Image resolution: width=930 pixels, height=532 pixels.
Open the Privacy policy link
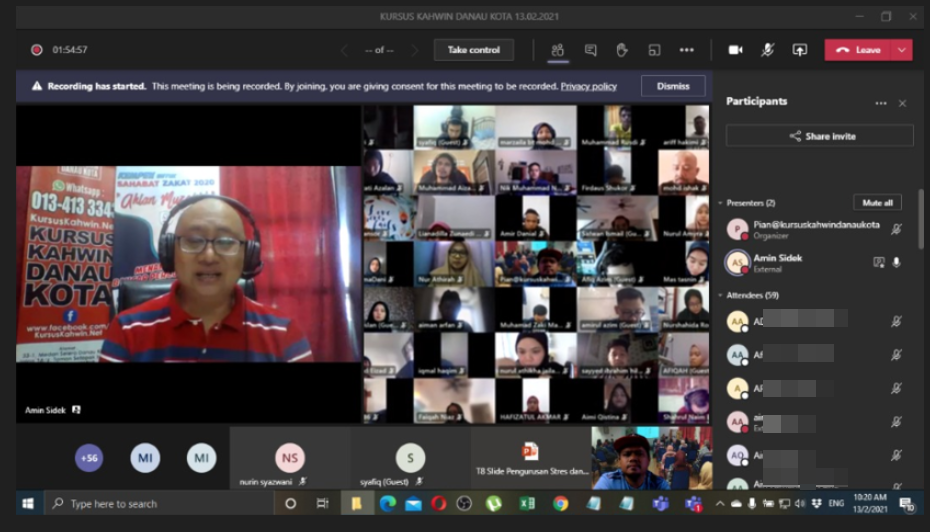click(x=588, y=87)
